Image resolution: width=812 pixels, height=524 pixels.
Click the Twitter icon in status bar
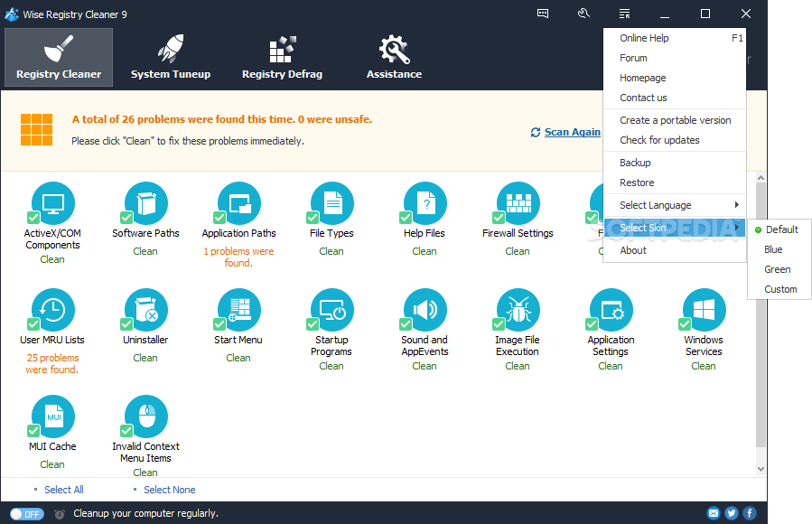(x=732, y=513)
